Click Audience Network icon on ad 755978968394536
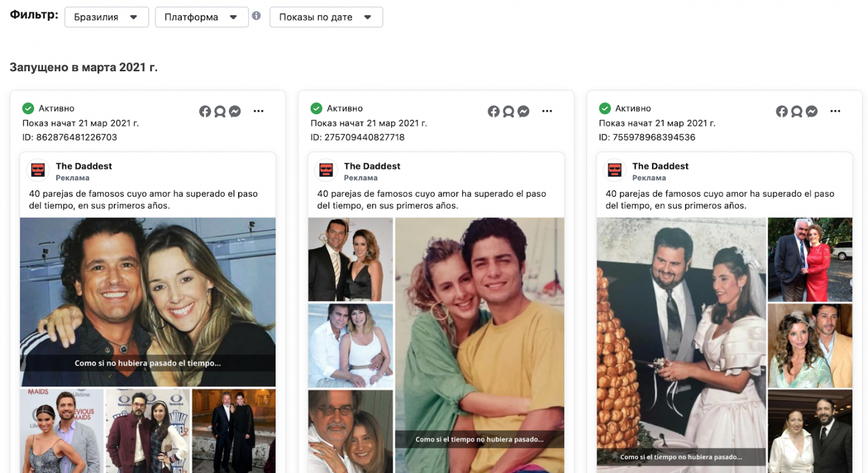This screenshot has height=473, width=868. click(x=796, y=112)
